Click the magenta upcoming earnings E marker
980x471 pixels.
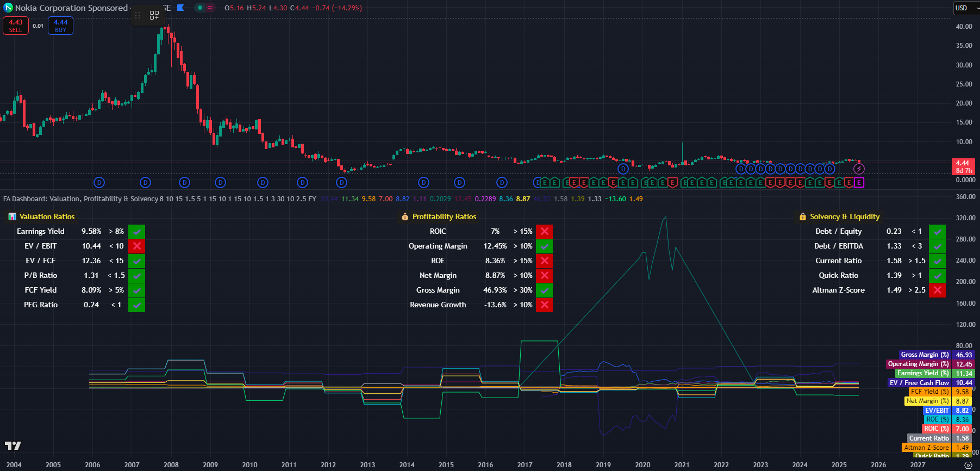point(859,182)
